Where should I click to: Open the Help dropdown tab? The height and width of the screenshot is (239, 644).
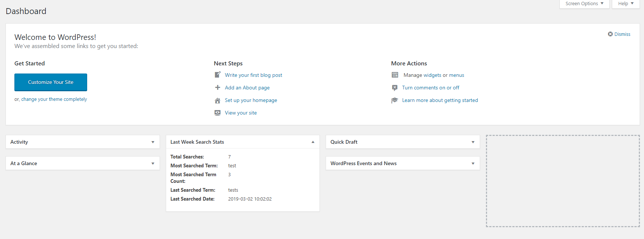coord(626,4)
